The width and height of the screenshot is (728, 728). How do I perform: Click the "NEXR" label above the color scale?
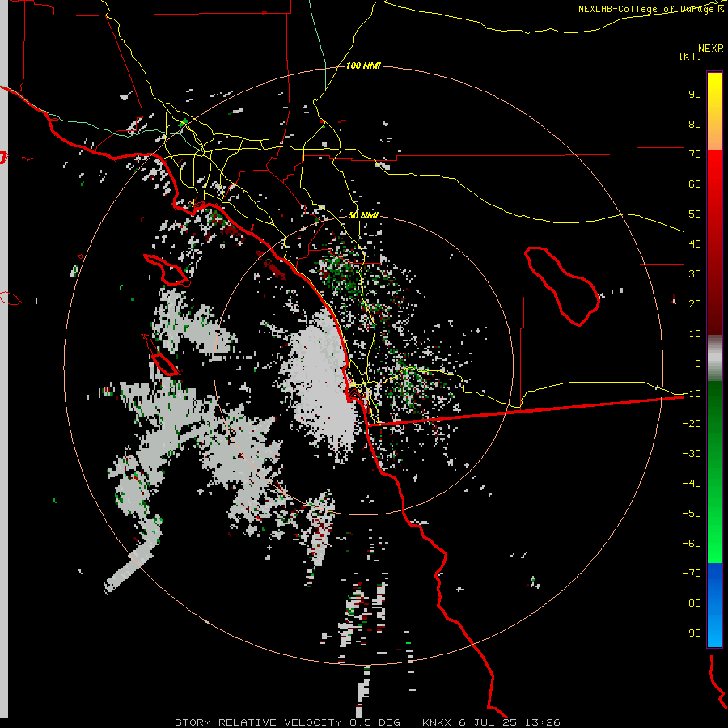(711, 49)
